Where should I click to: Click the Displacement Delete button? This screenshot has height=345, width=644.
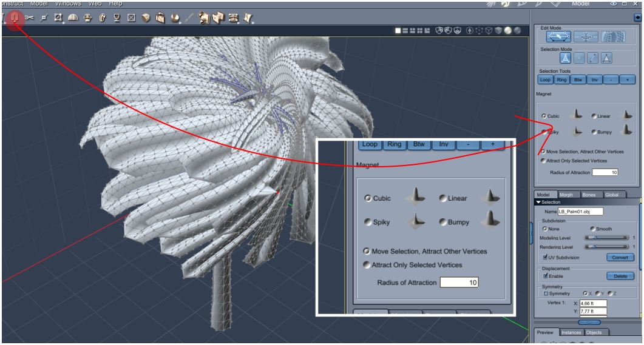[x=620, y=276]
